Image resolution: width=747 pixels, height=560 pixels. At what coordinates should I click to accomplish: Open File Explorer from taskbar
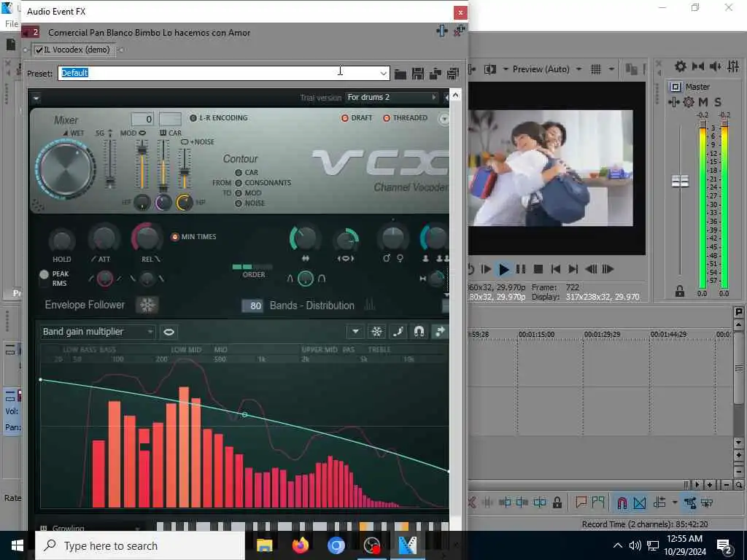pos(264,545)
